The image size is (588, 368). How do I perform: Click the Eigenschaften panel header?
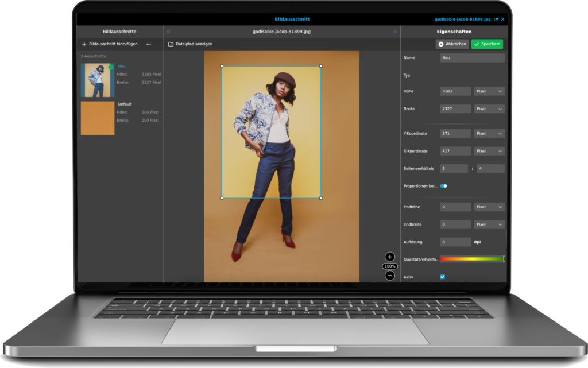pos(454,32)
